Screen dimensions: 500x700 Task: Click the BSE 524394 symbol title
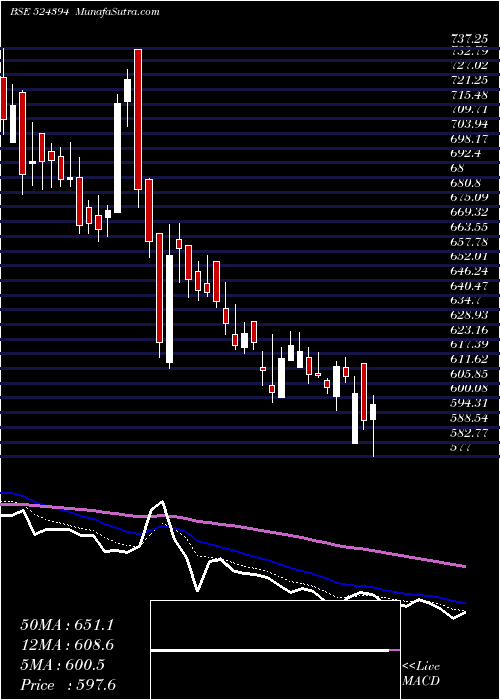click(x=39, y=12)
